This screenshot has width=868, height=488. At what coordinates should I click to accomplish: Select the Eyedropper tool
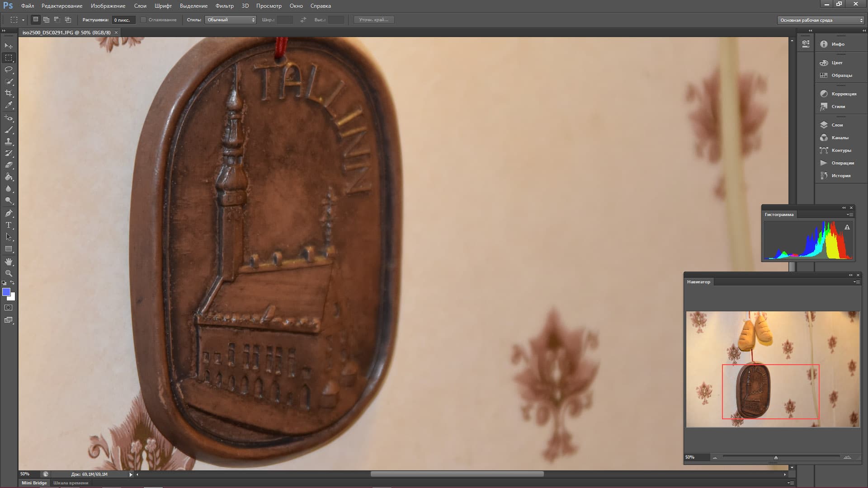pyautogui.click(x=9, y=105)
